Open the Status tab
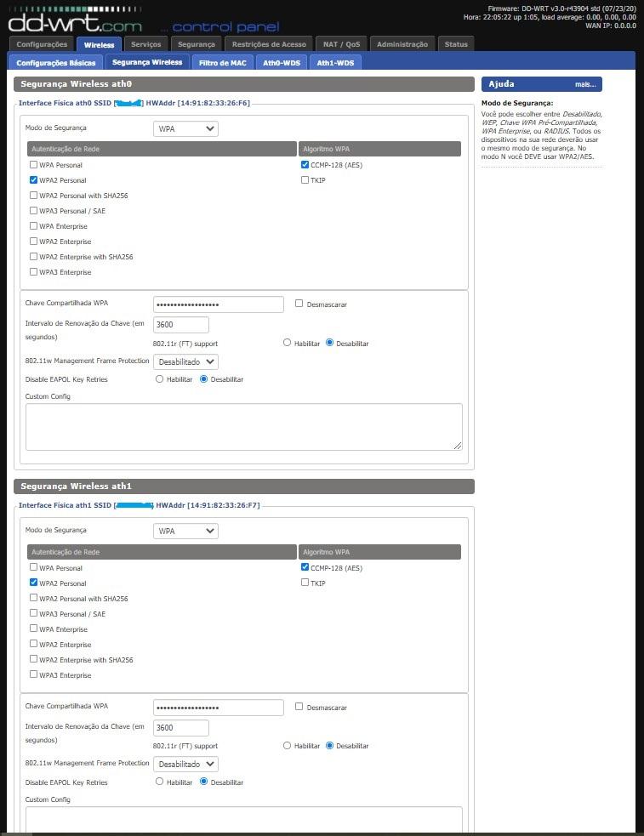 [x=456, y=44]
